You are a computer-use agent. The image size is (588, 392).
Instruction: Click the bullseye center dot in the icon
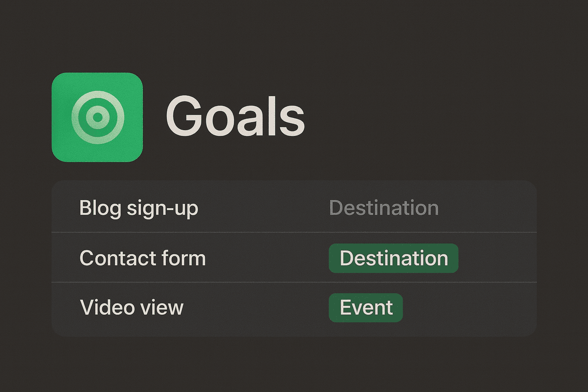click(x=98, y=117)
